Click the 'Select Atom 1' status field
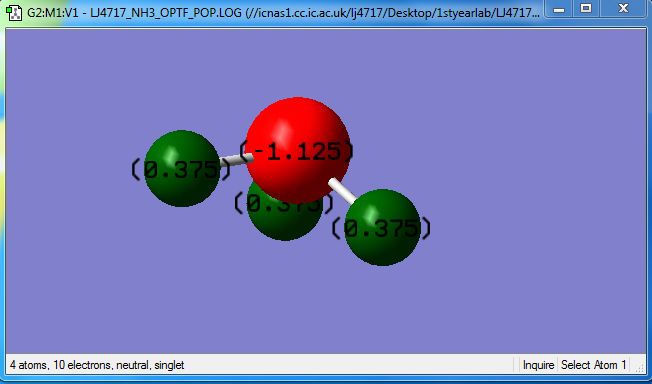The width and height of the screenshot is (652, 384). click(x=593, y=365)
